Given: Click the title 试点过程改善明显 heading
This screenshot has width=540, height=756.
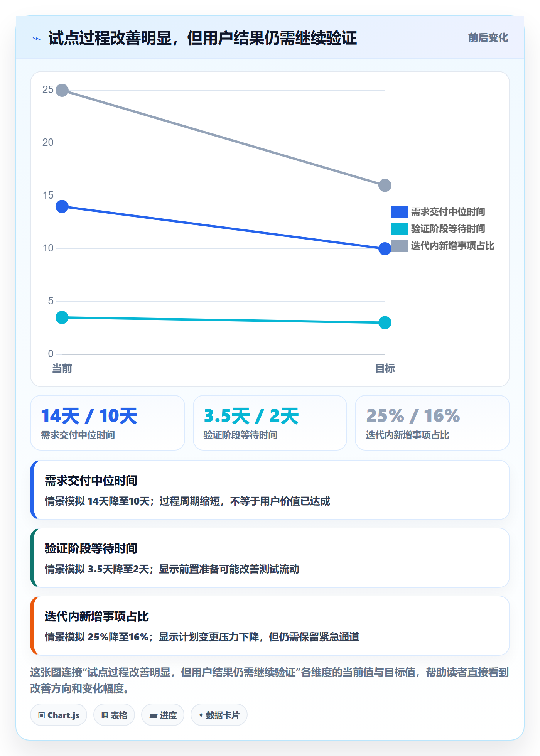Looking at the screenshot, I should click(203, 38).
